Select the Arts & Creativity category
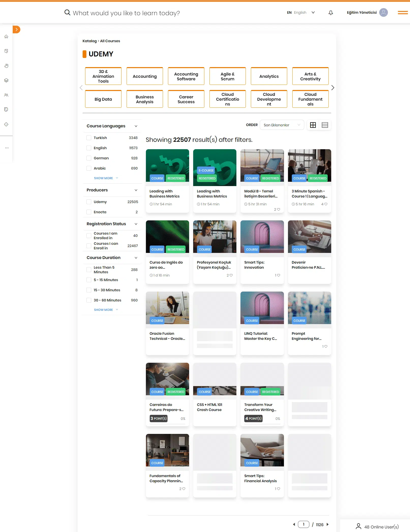 point(310,76)
